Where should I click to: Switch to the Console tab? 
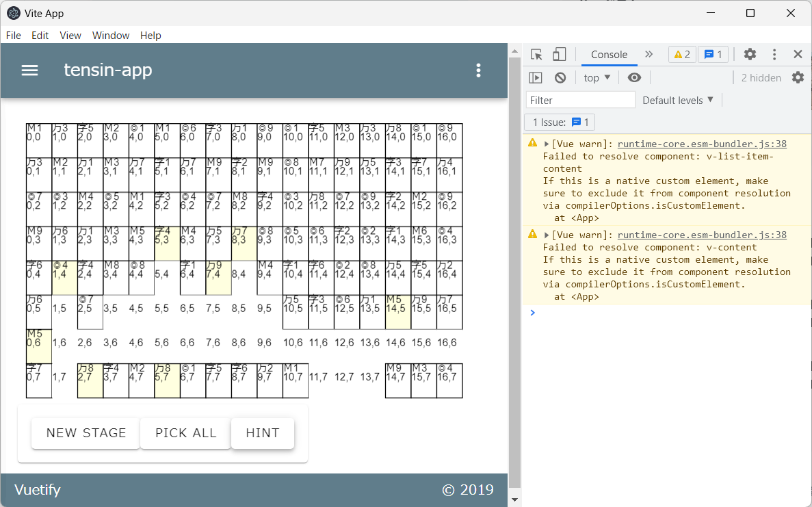[x=609, y=55]
